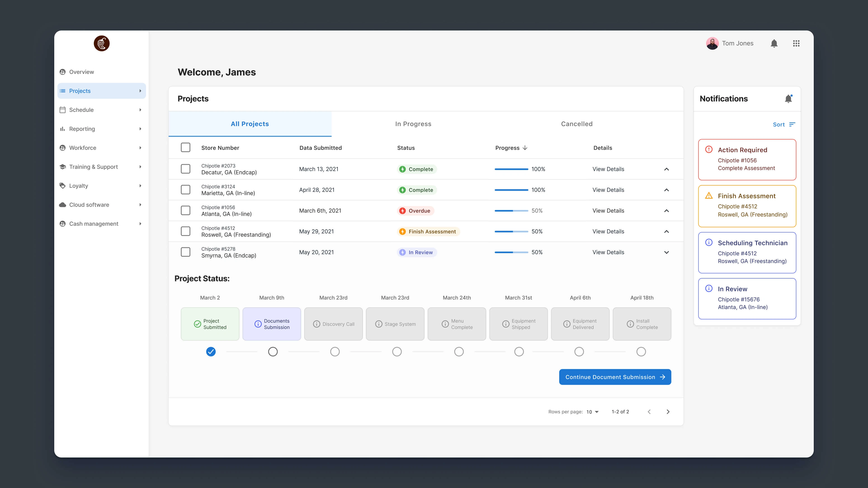This screenshot has height=488, width=868.
Task: Click the Install Complete info icon
Action: (x=630, y=324)
